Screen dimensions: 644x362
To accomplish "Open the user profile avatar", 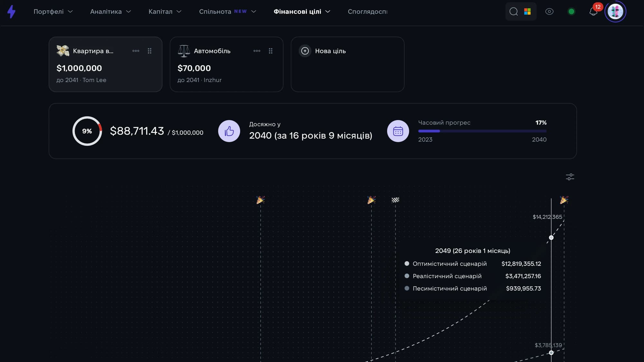I will pyautogui.click(x=615, y=12).
